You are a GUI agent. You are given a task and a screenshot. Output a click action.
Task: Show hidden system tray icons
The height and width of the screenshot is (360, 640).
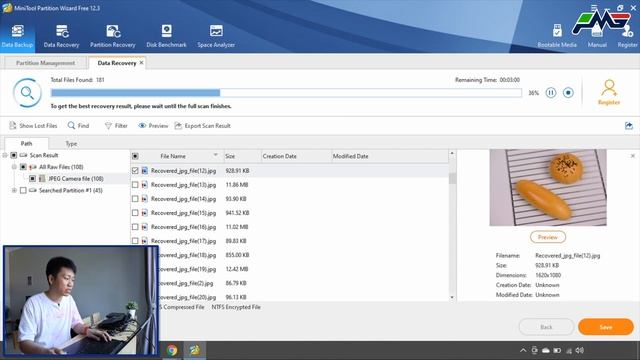pyautogui.click(x=523, y=350)
